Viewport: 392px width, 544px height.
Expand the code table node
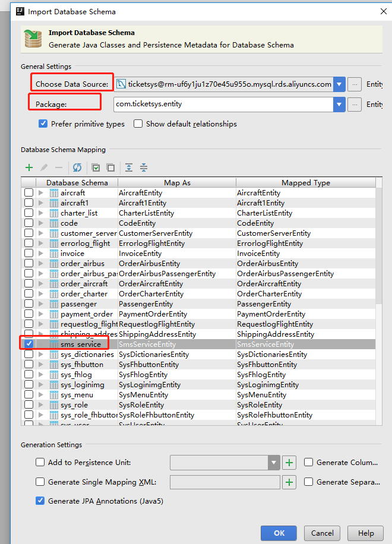point(41,223)
